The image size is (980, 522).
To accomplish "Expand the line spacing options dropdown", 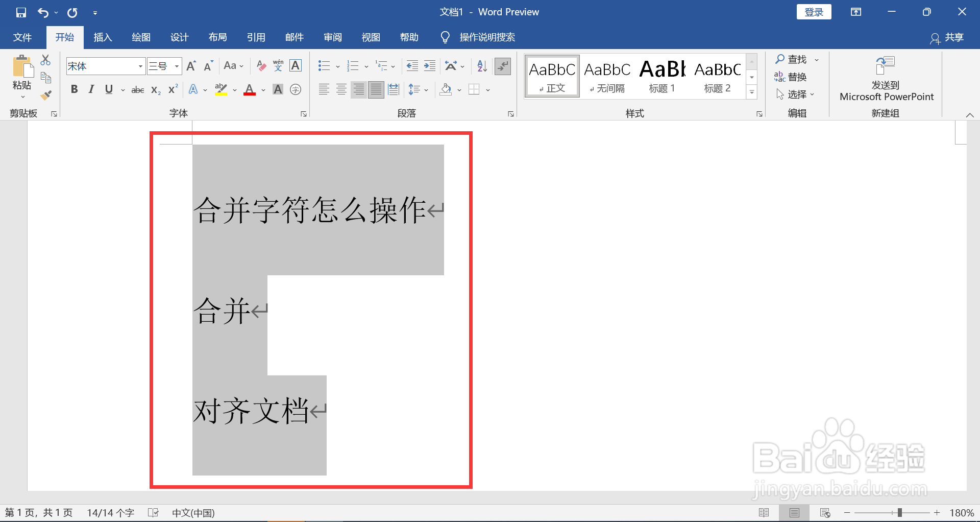I will pyautogui.click(x=427, y=89).
